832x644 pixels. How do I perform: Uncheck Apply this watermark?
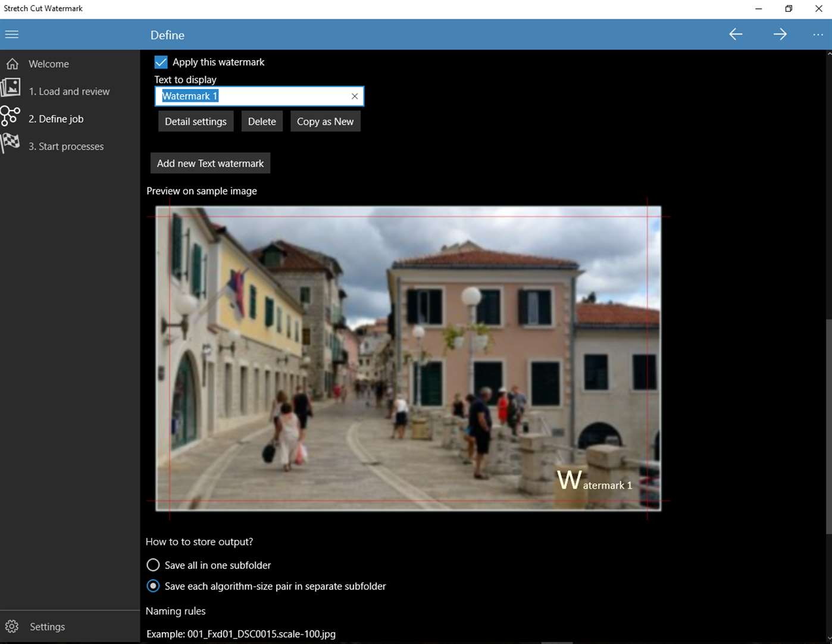[161, 62]
